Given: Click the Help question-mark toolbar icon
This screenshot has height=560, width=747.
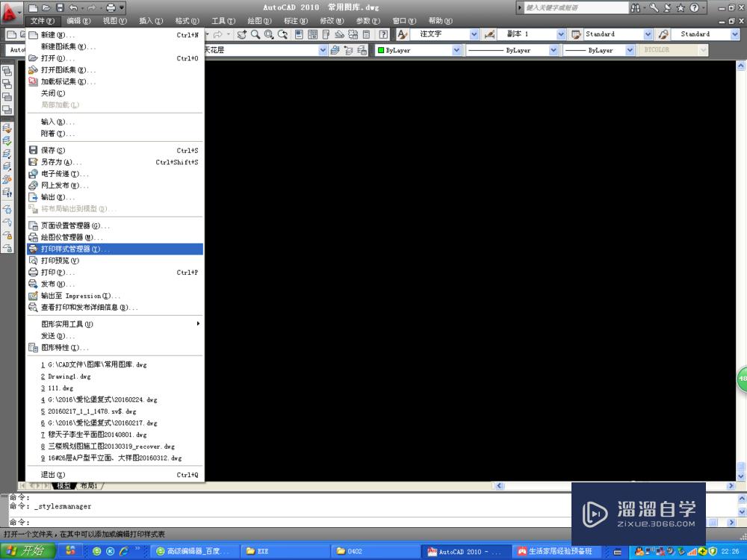Looking at the screenshot, I should tap(383, 34).
